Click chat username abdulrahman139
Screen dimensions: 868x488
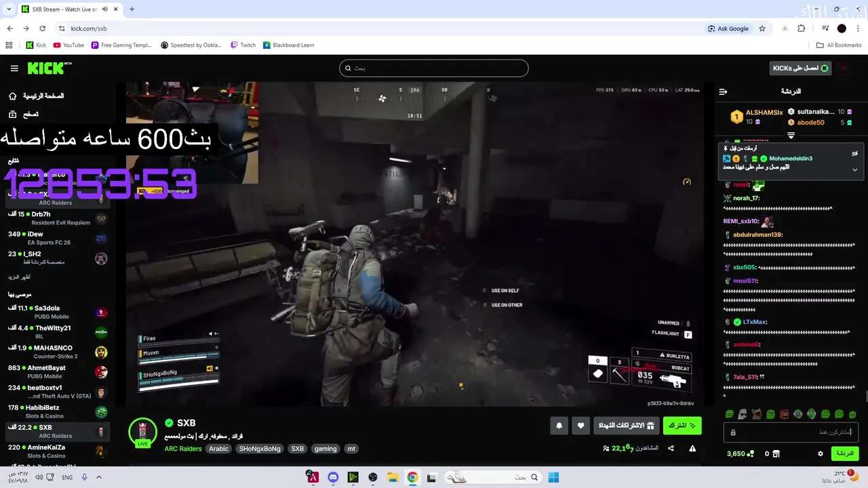point(757,235)
